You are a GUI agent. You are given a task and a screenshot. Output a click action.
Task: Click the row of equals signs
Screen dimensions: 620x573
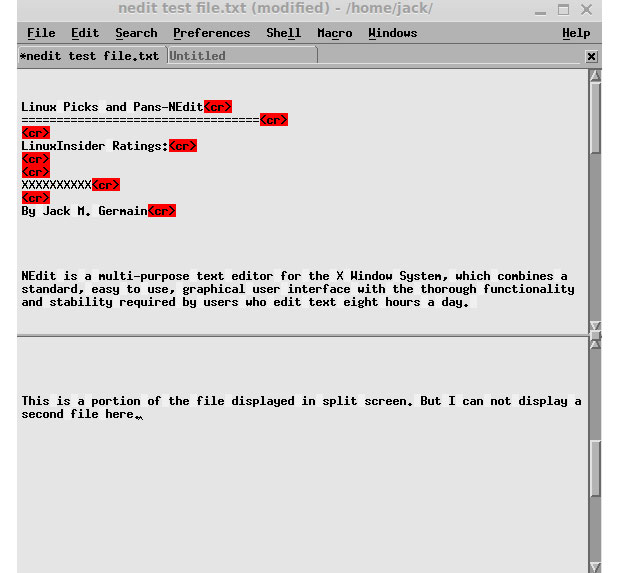140,120
